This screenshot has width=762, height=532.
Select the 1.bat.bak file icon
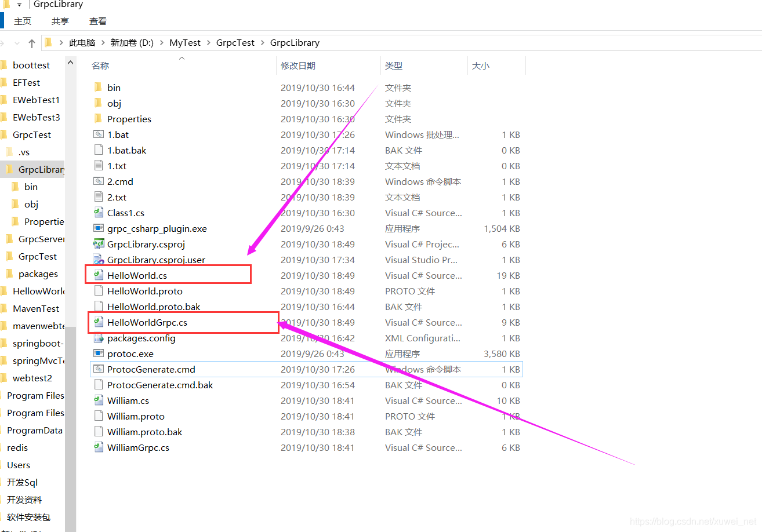[x=97, y=150]
